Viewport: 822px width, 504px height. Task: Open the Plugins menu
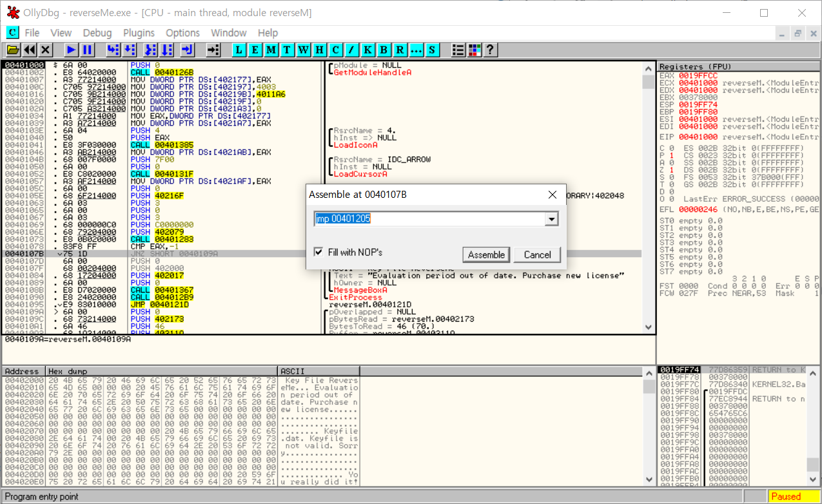click(139, 33)
